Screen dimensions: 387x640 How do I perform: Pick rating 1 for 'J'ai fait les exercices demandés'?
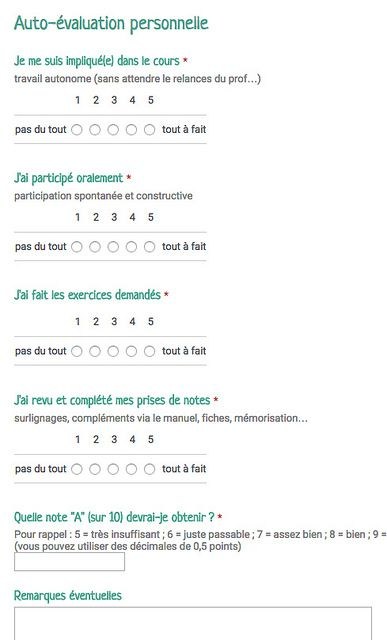tap(77, 351)
